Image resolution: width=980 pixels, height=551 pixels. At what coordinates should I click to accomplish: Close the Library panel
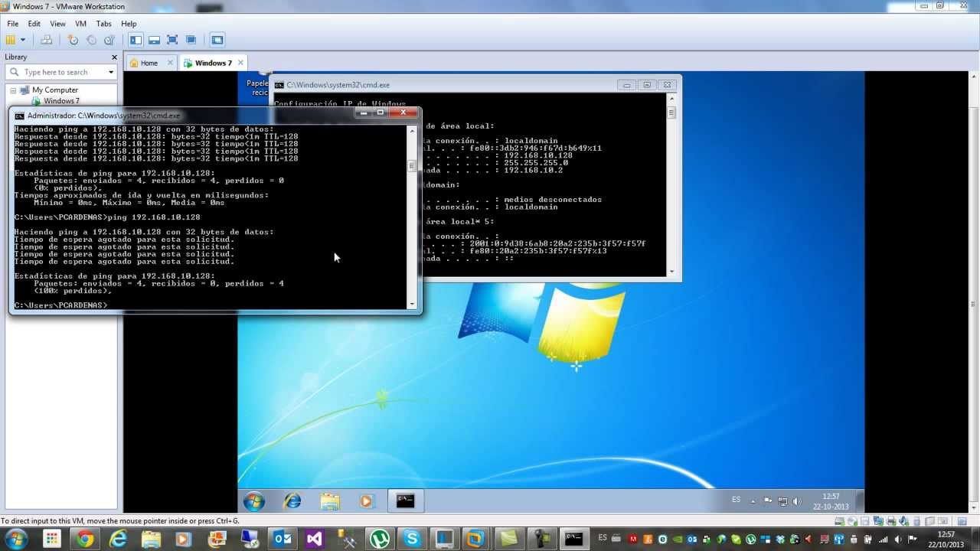coord(115,57)
